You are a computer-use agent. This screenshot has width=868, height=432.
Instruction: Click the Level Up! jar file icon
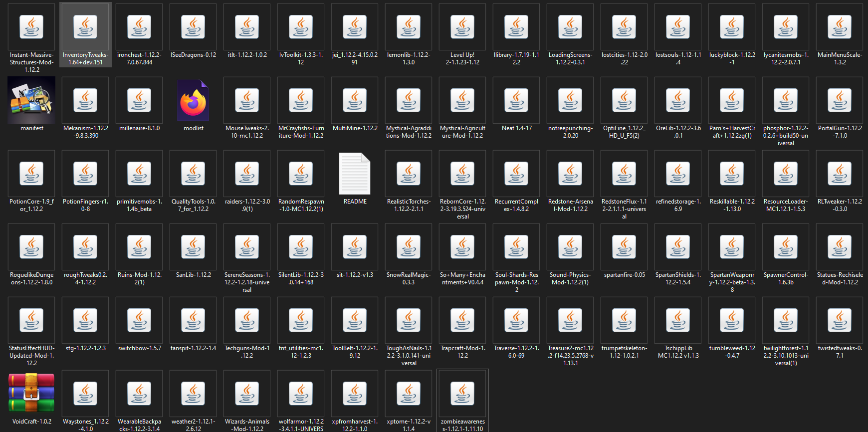click(462, 27)
